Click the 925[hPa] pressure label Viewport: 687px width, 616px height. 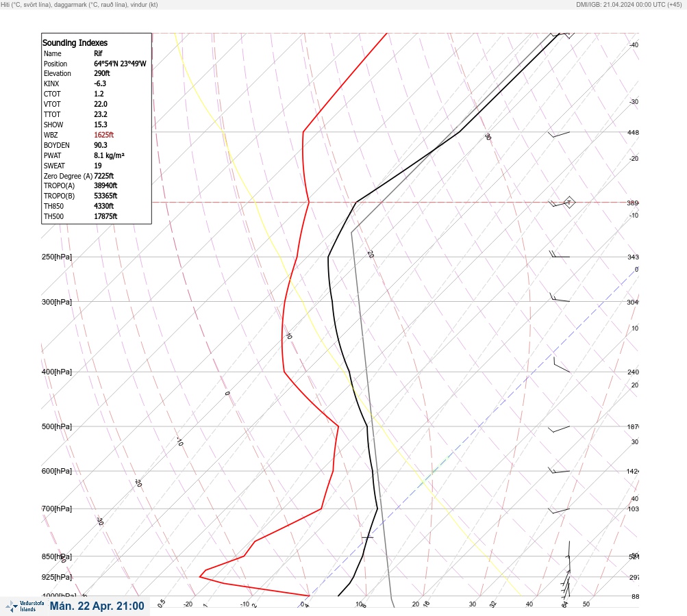click(57, 577)
